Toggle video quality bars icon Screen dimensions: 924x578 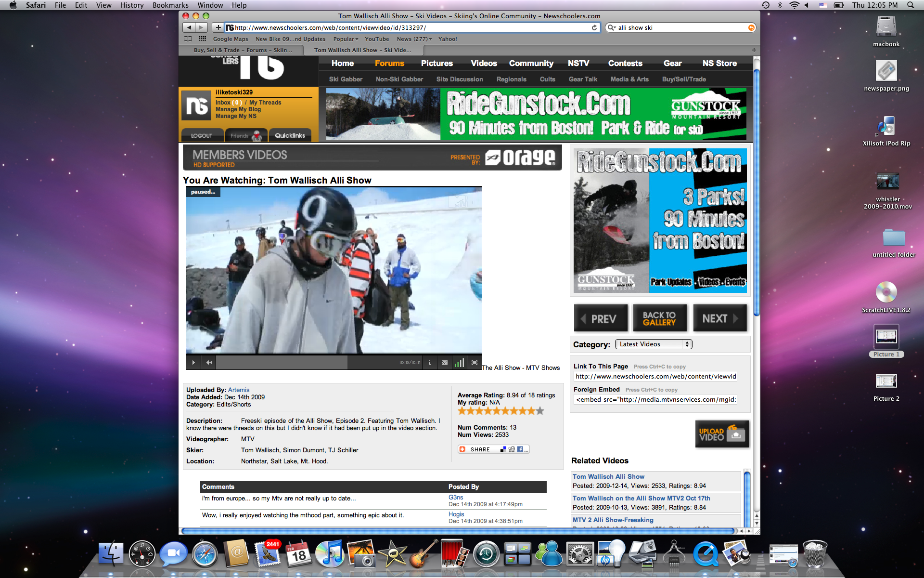tap(460, 363)
